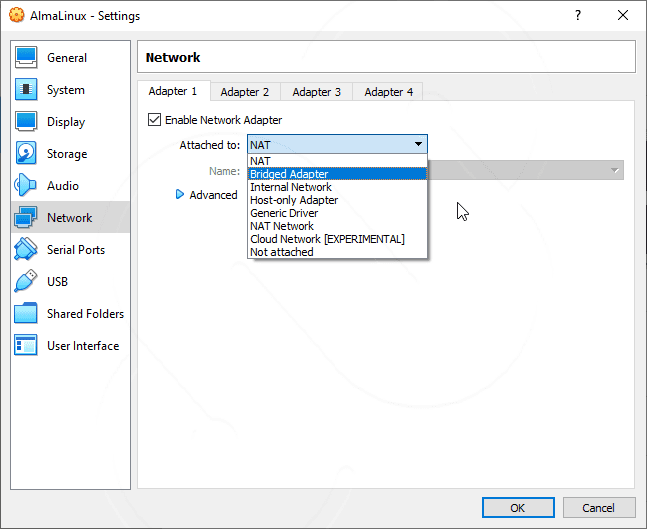The height and width of the screenshot is (529, 647).
Task: Choose Host-only Adapter option
Action: pyautogui.click(x=337, y=200)
